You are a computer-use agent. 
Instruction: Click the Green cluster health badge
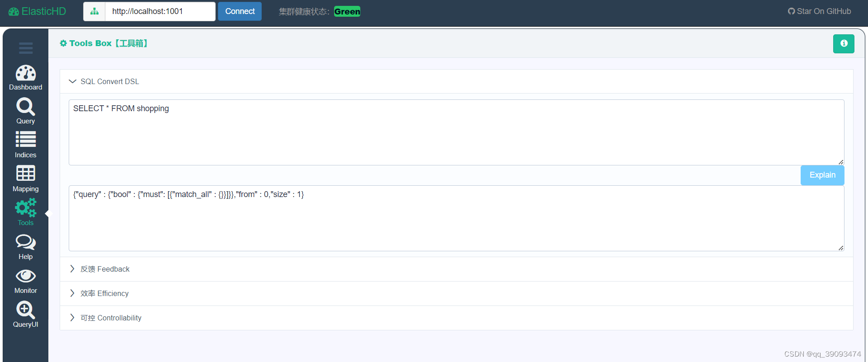point(347,12)
